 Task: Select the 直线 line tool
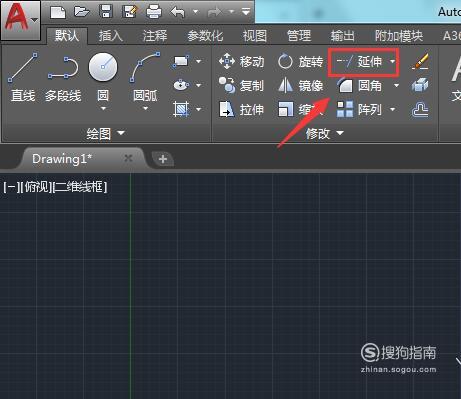[23, 77]
